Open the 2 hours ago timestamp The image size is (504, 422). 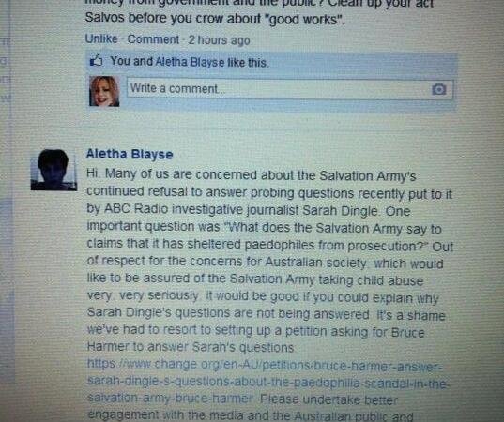tap(220, 40)
